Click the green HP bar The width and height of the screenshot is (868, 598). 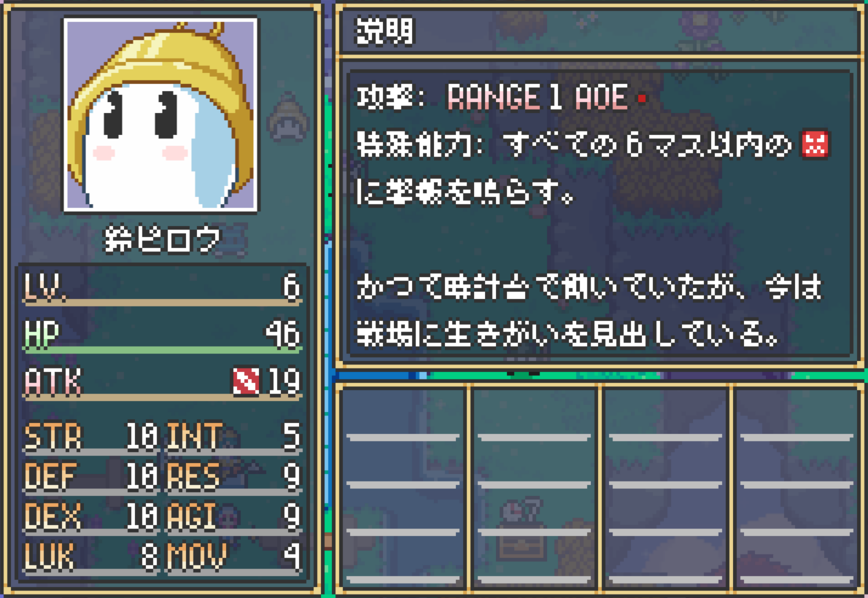coord(162,350)
